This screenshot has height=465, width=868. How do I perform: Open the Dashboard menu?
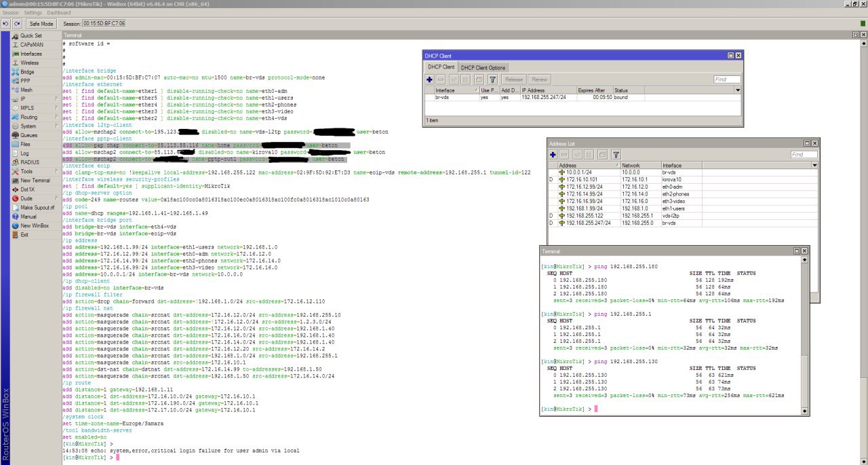tap(58, 13)
